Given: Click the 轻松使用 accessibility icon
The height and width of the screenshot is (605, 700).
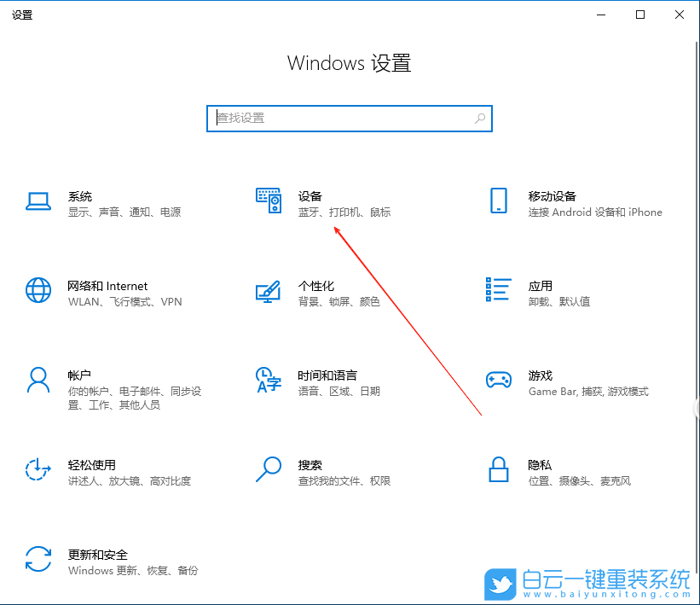Looking at the screenshot, I should tap(38, 470).
